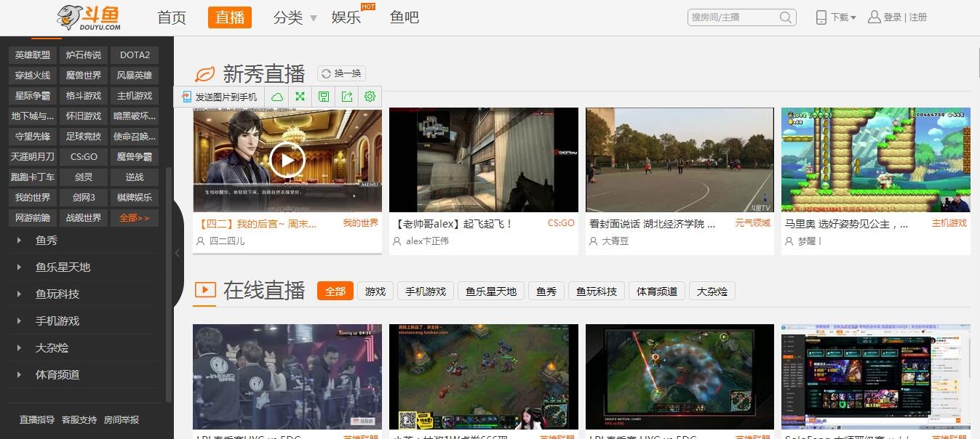Click the 发送图片到手机 button
This screenshot has height=439, width=980.
pos(219,97)
